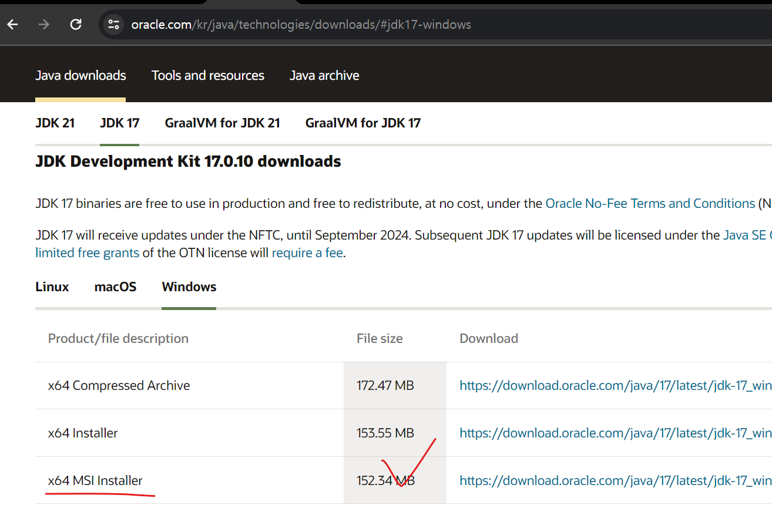Viewport: 772px width, 532px height.
Task: Click the Download column header
Action: 489,338
